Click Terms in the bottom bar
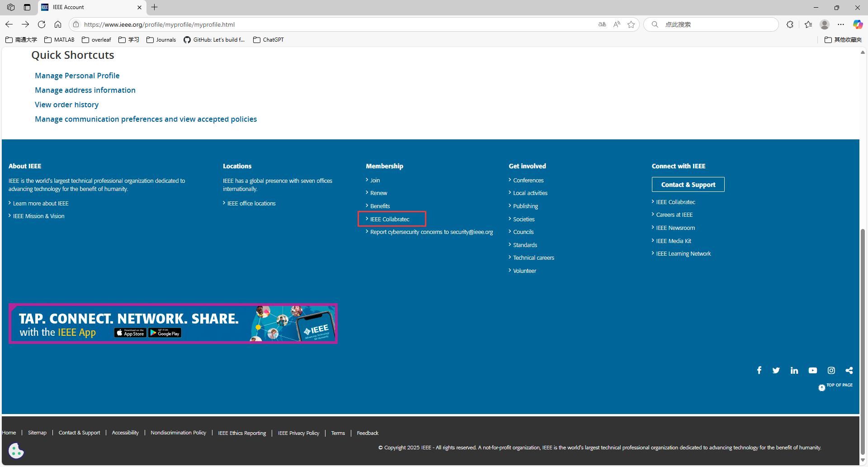 click(x=338, y=433)
